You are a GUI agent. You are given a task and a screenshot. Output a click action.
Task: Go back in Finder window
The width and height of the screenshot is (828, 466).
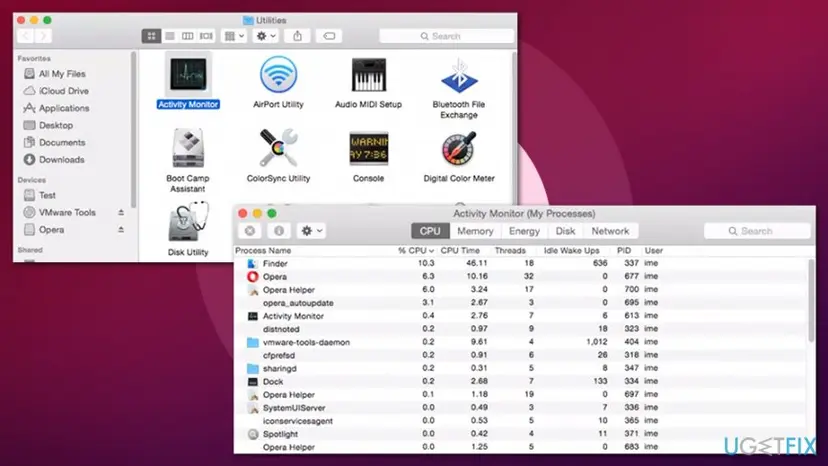(x=25, y=36)
